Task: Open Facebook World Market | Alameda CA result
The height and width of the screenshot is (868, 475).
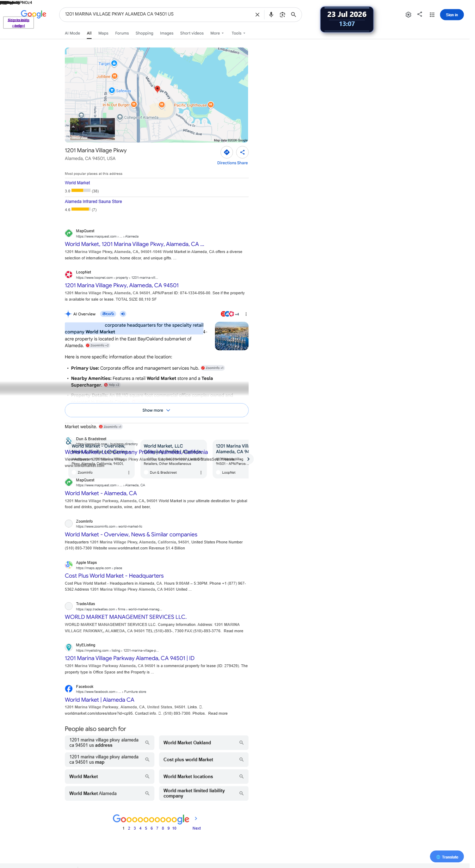Action: (100, 700)
